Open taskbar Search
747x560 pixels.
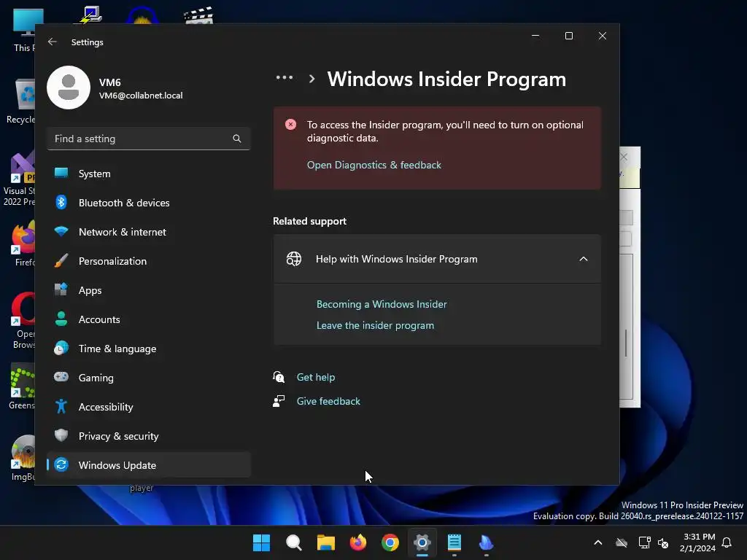click(x=293, y=542)
